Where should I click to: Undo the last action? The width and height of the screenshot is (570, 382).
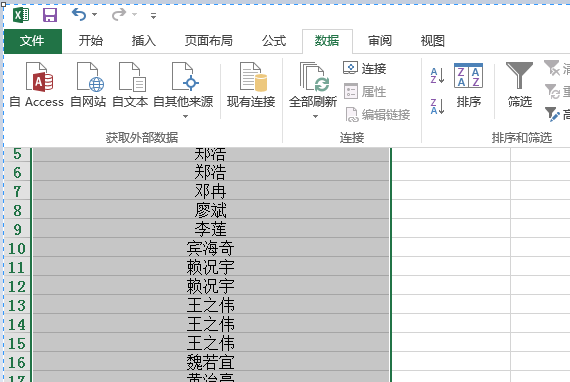click(x=79, y=15)
